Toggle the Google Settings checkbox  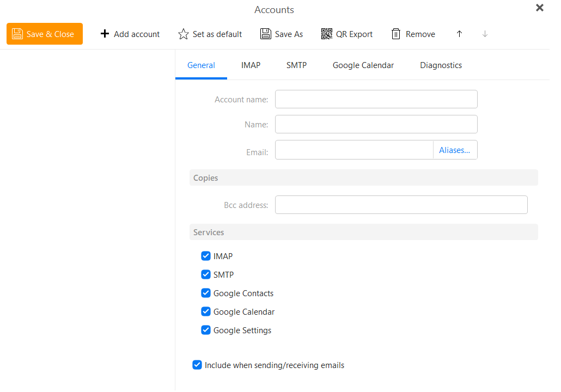tap(206, 330)
